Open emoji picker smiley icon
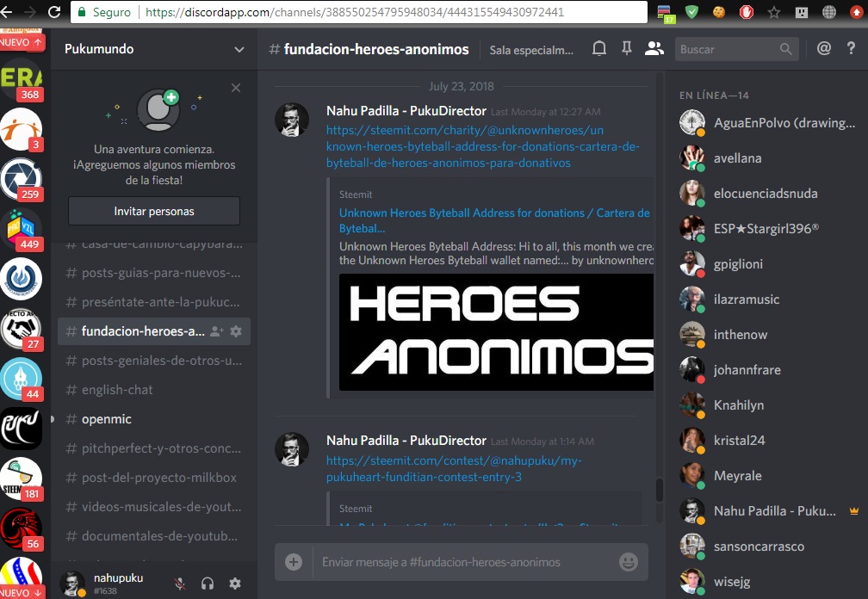This screenshot has width=868, height=599. pos(629,562)
